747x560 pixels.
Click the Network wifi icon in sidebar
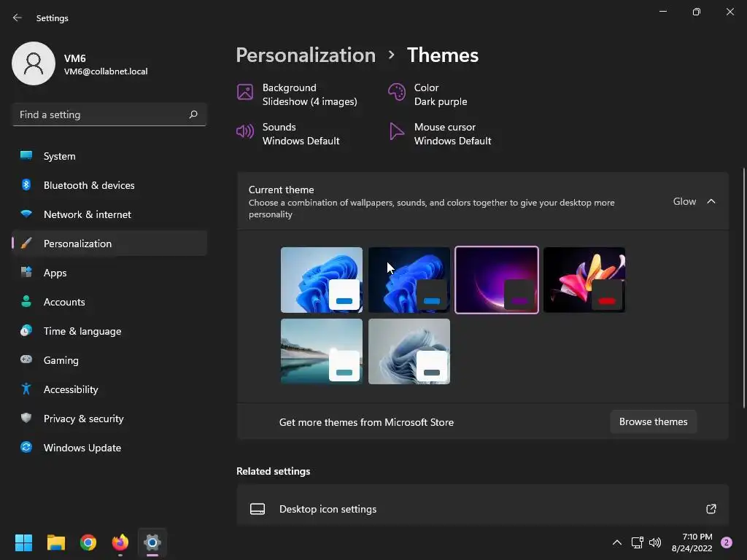26,214
